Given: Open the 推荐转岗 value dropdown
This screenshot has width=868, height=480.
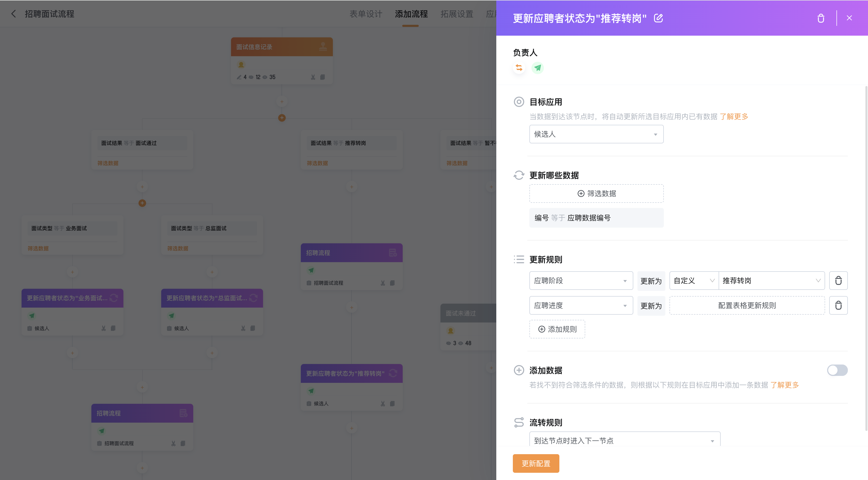Looking at the screenshot, I should click(x=771, y=281).
